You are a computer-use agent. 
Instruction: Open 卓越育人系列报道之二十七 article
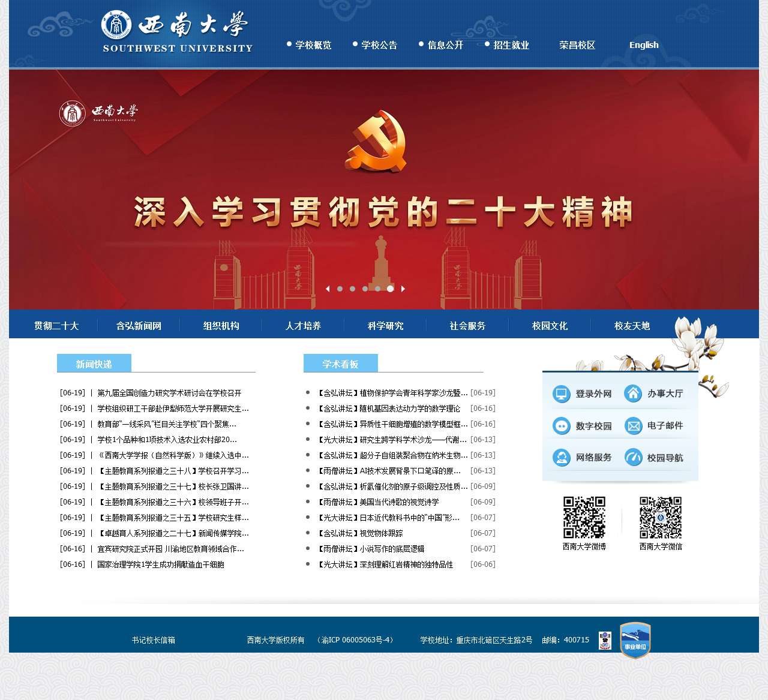tap(173, 533)
